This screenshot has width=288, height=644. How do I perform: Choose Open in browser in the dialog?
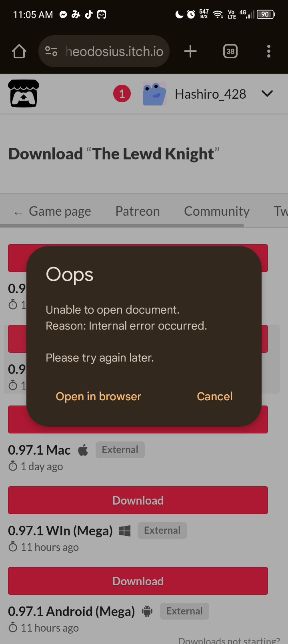[98, 396]
